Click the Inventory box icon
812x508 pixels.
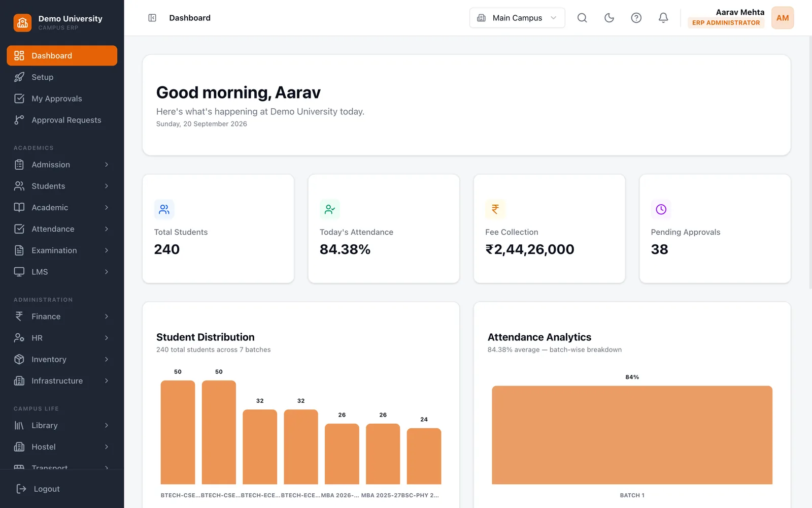[x=19, y=359]
